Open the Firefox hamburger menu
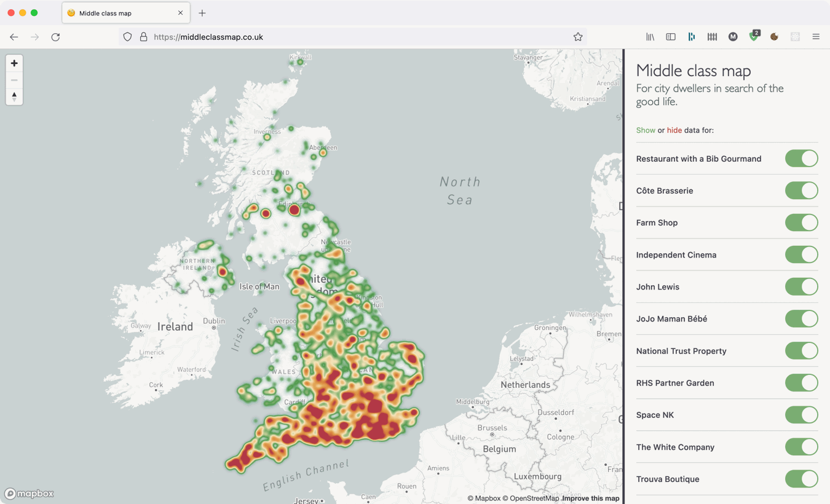The image size is (830, 504). click(x=816, y=37)
